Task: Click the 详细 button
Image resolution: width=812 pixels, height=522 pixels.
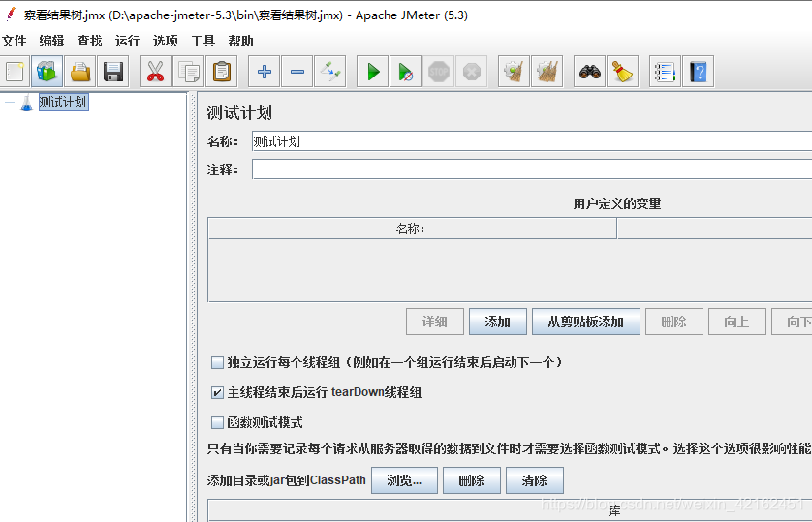Action: click(x=434, y=322)
